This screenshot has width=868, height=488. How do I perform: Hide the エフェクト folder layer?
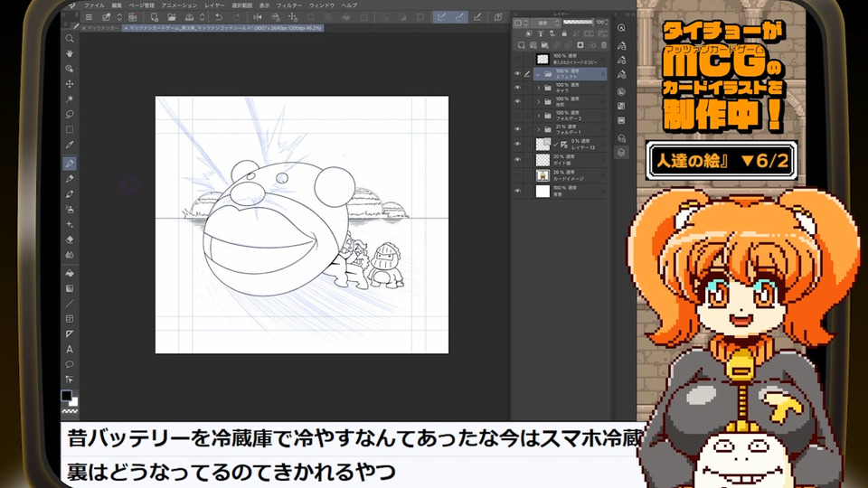[x=517, y=74]
